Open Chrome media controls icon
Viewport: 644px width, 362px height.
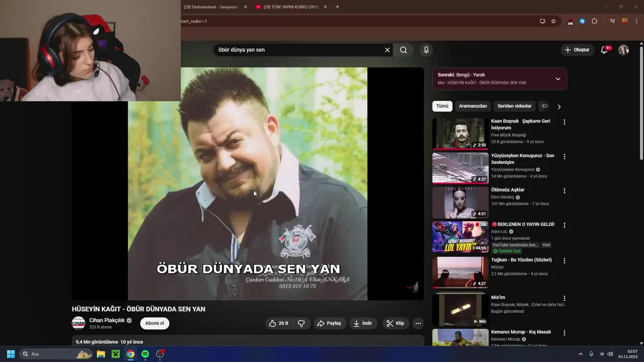[x=612, y=21]
